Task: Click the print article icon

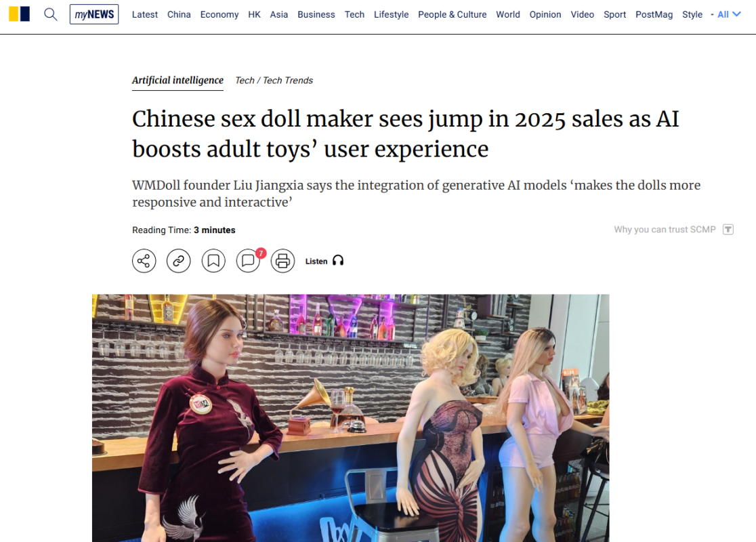Action: pyautogui.click(x=282, y=261)
